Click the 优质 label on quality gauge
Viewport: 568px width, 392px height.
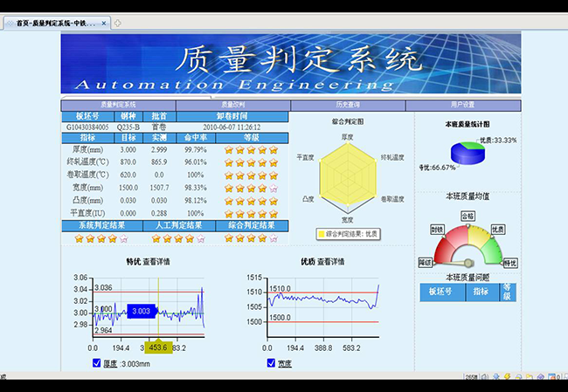[x=498, y=230]
